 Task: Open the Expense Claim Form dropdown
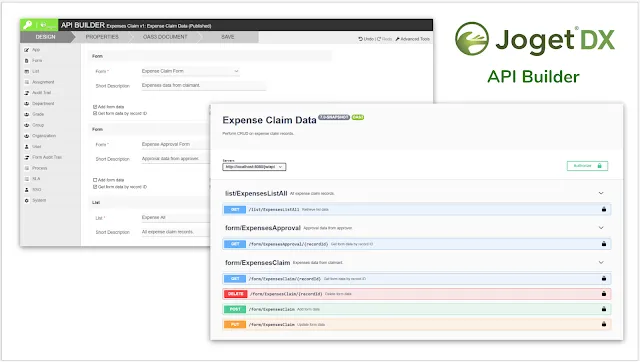pos(190,71)
